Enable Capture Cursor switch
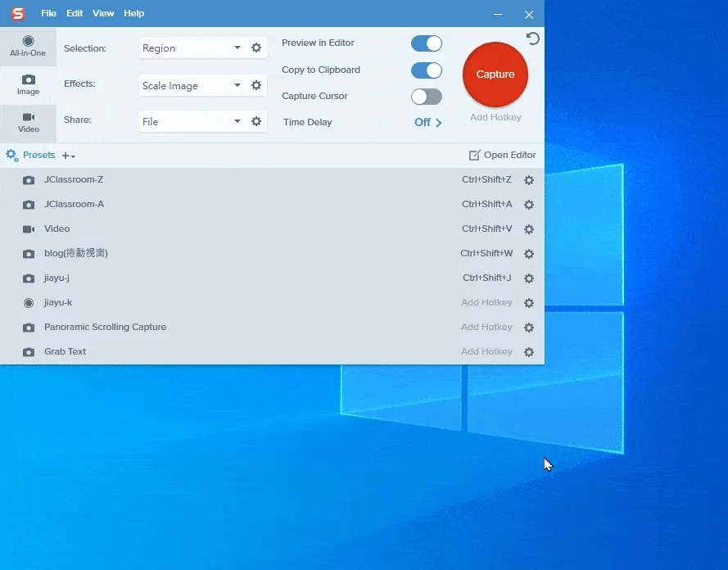This screenshot has height=570, width=728. [426, 97]
